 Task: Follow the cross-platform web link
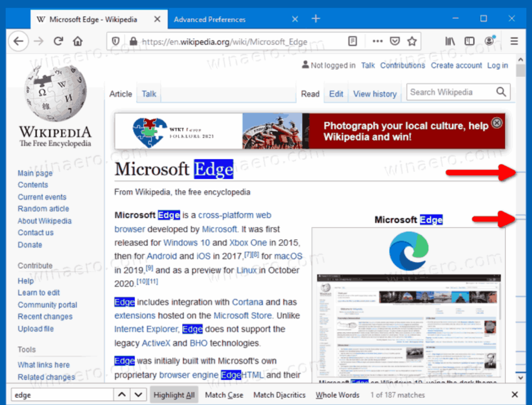(234, 215)
